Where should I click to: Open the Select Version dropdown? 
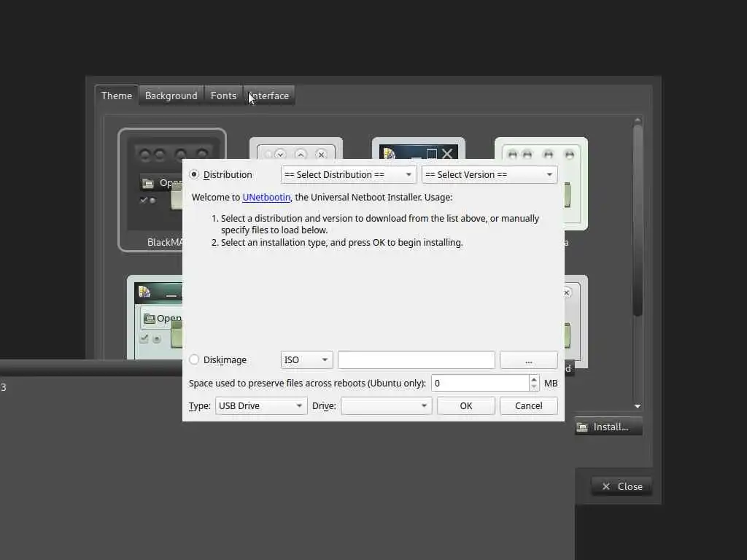489,175
